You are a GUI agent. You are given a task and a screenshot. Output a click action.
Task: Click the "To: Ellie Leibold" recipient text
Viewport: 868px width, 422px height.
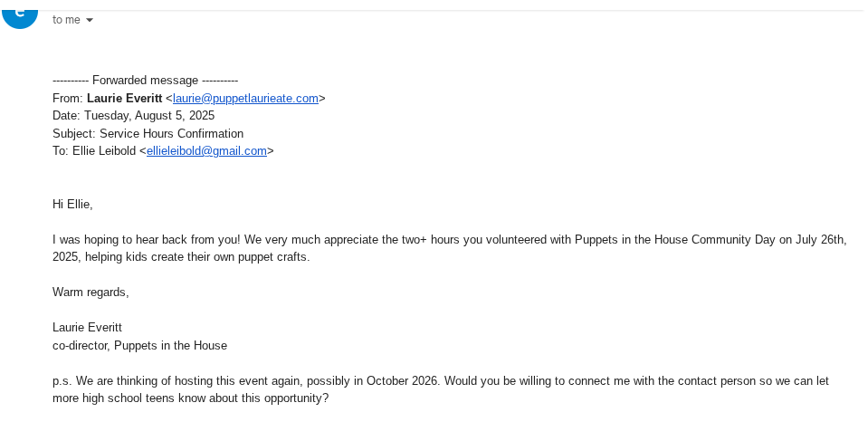click(94, 151)
